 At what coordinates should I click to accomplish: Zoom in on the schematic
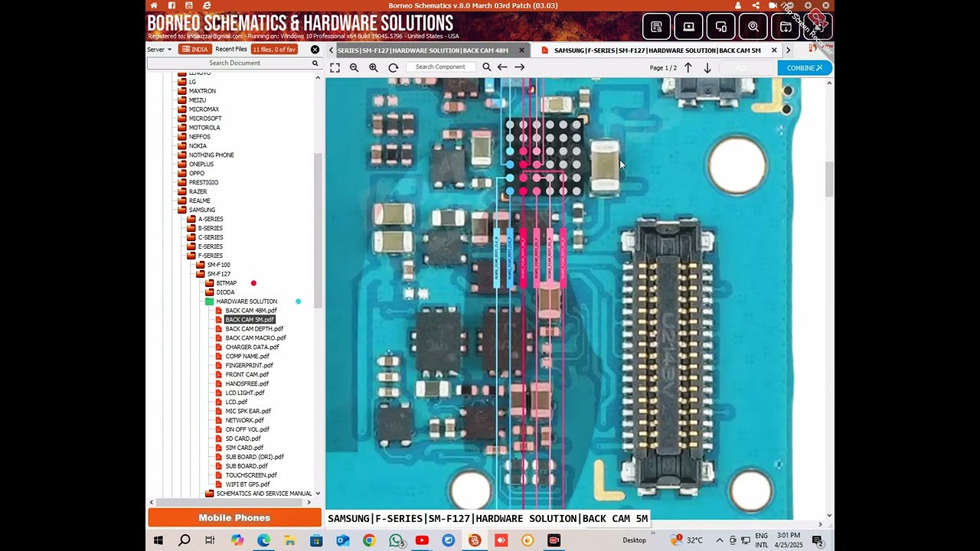[374, 67]
